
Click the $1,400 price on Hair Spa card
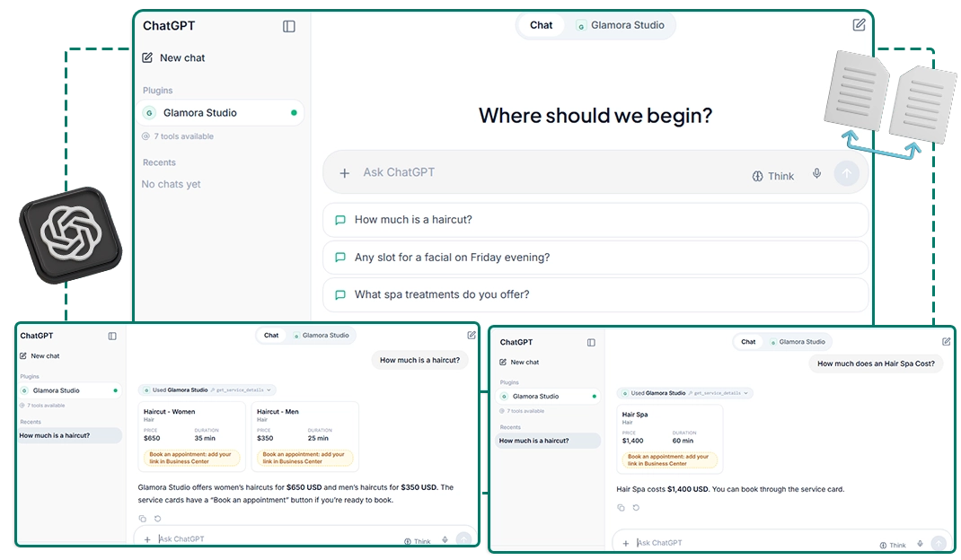click(x=633, y=441)
